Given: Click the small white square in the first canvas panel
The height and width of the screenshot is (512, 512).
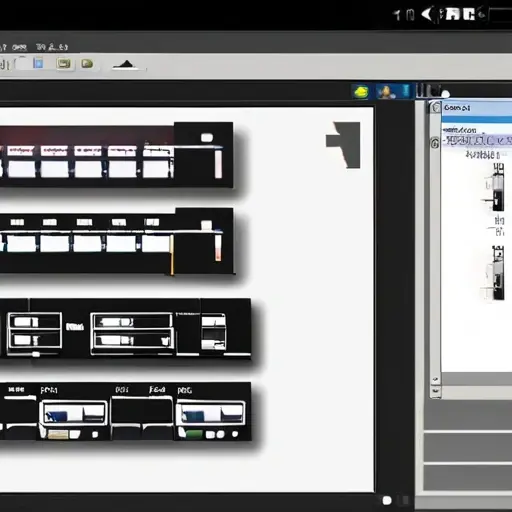Looking at the screenshot, I should tap(207, 138).
